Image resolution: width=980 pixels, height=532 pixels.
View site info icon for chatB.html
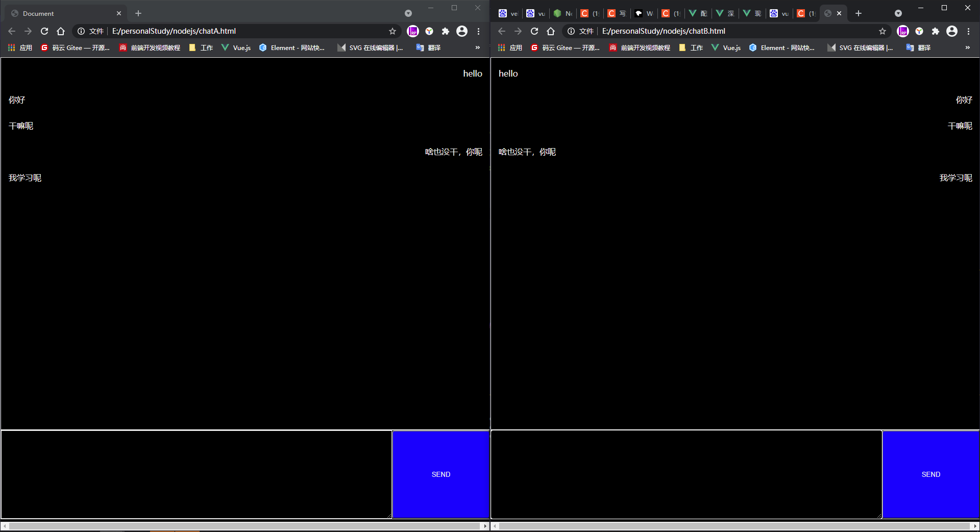(x=571, y=31)
